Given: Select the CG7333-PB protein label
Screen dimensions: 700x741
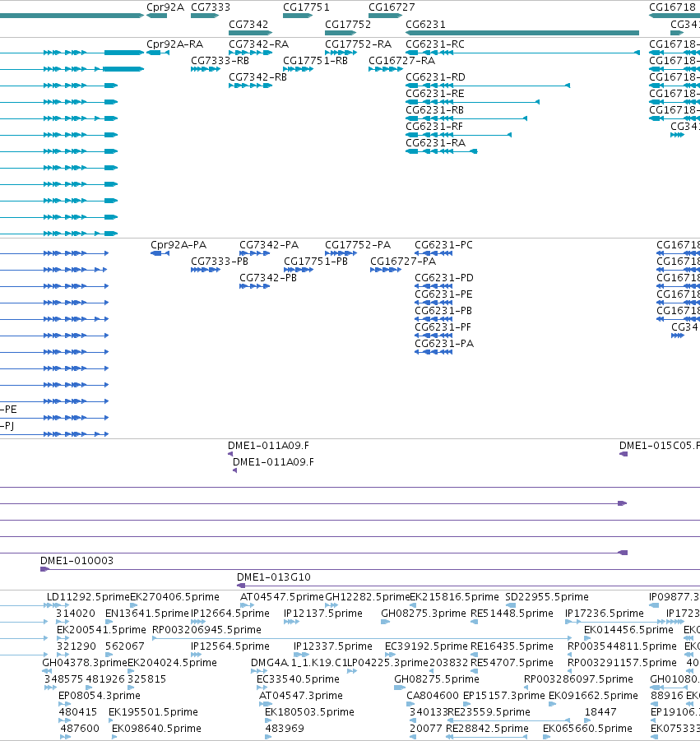Looking at the screenshot, I should point(220,262).
